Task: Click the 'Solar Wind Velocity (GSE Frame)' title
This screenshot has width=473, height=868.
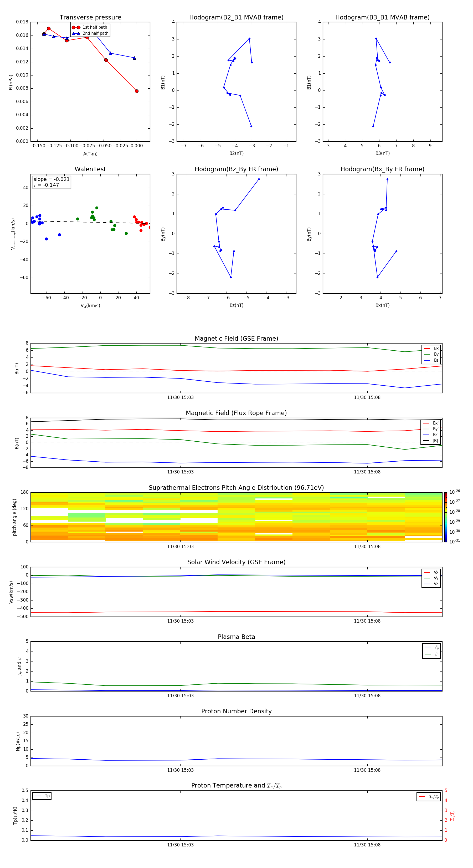Action: [x=236, y=562]
